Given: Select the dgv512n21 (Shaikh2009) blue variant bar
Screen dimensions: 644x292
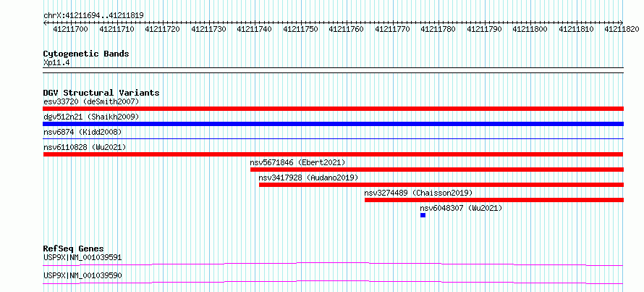Looking at the screenshot, I should 333,124.
